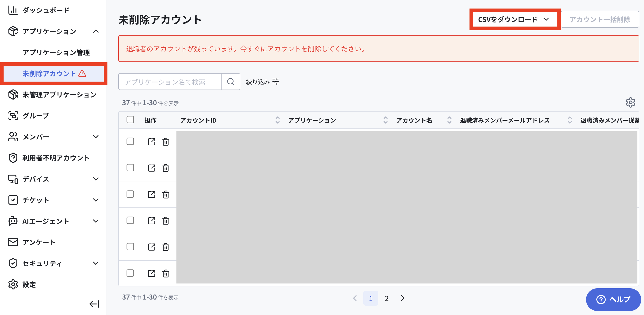Open ダッシュボード menu label
This screenshot has height=315, width=644.
tap(46, 10)
